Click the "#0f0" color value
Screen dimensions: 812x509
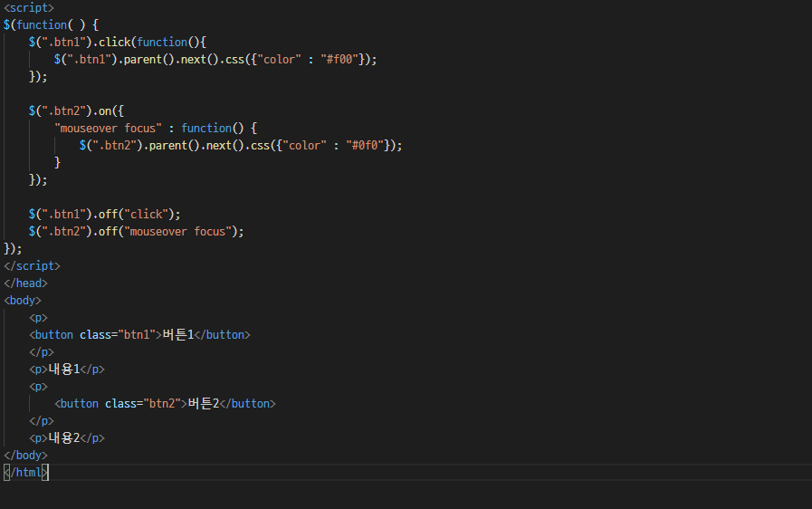coord(365,145)
